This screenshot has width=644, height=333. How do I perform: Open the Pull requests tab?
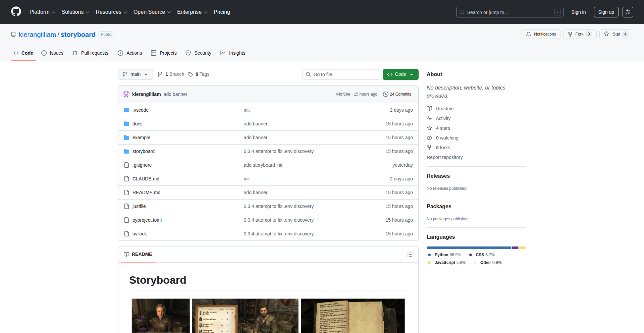[90, 53]
